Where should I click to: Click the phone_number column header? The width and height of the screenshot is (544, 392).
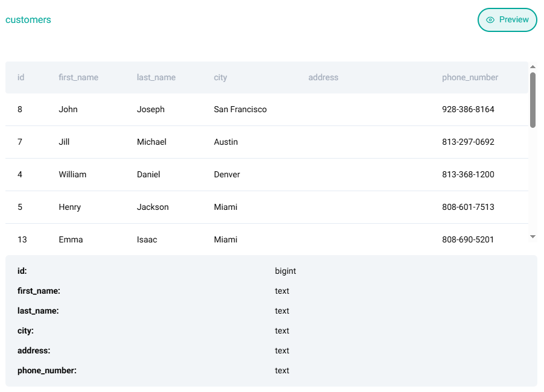(470, 77)
